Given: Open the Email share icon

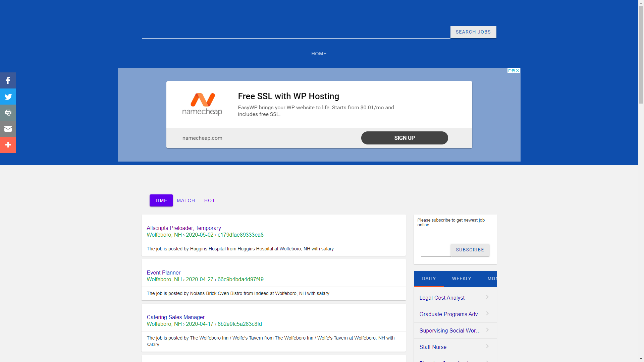Looking at the screenshot, I should (x=8, y=129).
